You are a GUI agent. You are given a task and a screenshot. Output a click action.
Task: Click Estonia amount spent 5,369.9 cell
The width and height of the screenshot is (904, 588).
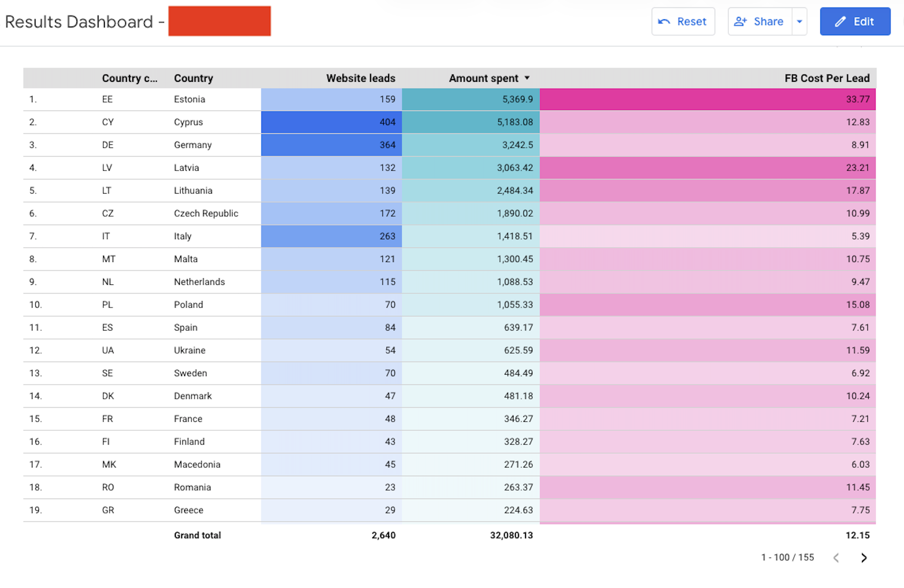[471, 99]
